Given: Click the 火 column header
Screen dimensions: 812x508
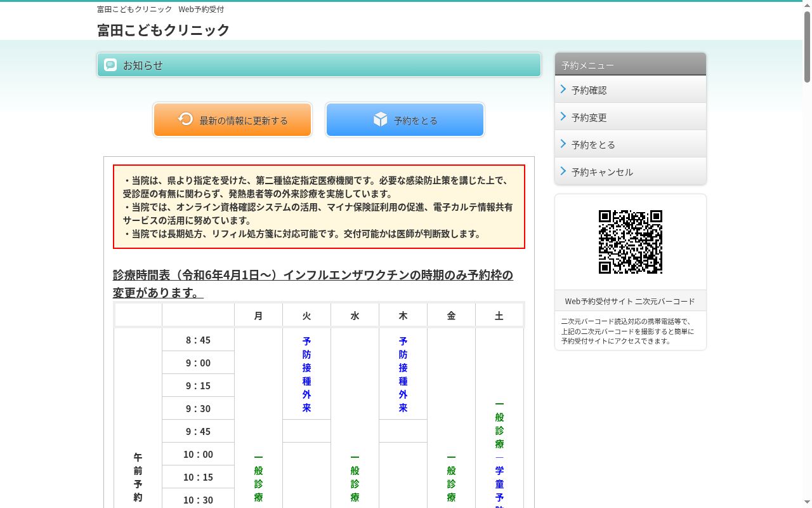Looking at the screenshot, I should (x=306, y=316).
